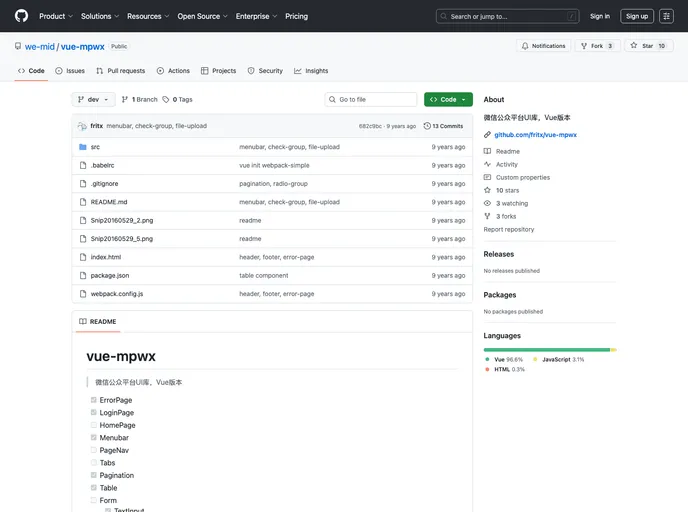The height and width of the screenshot is (512, 688).
Task: Click the link icon next to the repo URL
Action: 487,135
